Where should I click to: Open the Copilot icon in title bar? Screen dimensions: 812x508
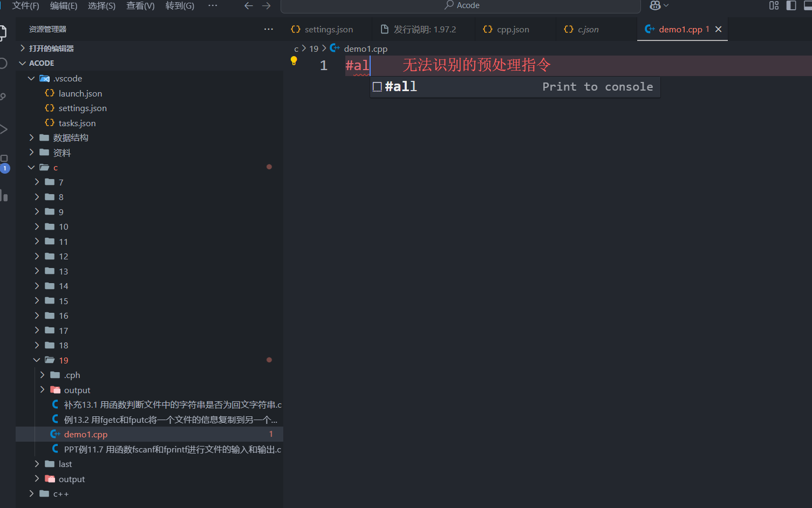(656, 5)
